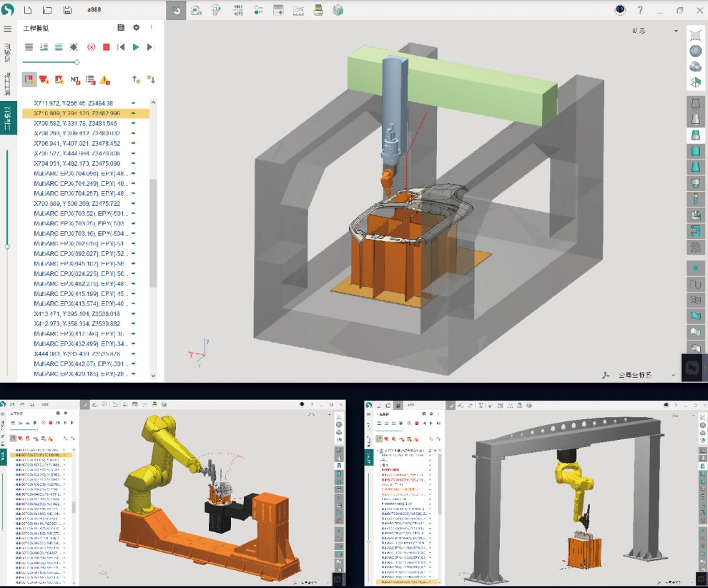Click the fit-view dashed frame icon
Screen dimensions: 708x588
[695, 36]
